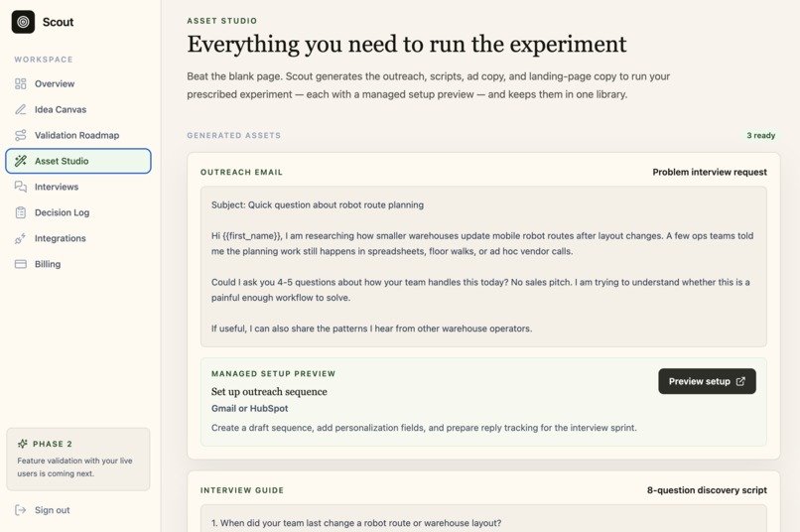
Task: Click the Decision Log clipboard icon
Action: (21, 212)
